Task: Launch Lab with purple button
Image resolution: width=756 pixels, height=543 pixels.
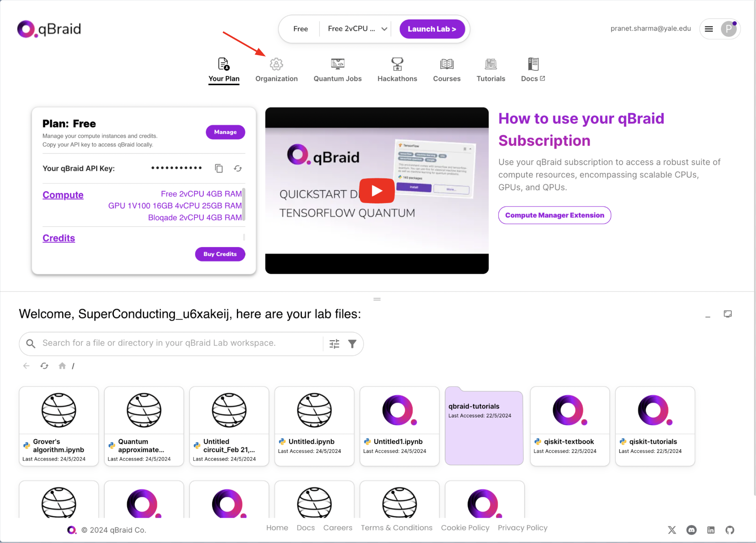Action: (x=432, y=29)
